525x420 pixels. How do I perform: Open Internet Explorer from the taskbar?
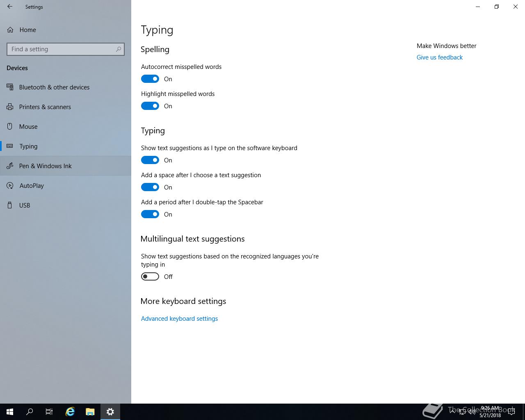tap(70, 412)
